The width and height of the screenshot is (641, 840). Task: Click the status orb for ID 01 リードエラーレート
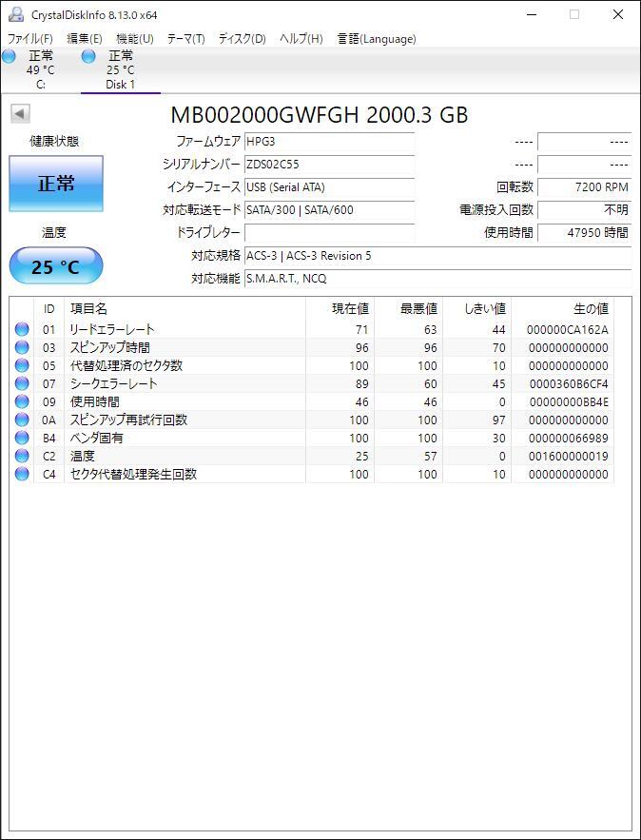22,329
